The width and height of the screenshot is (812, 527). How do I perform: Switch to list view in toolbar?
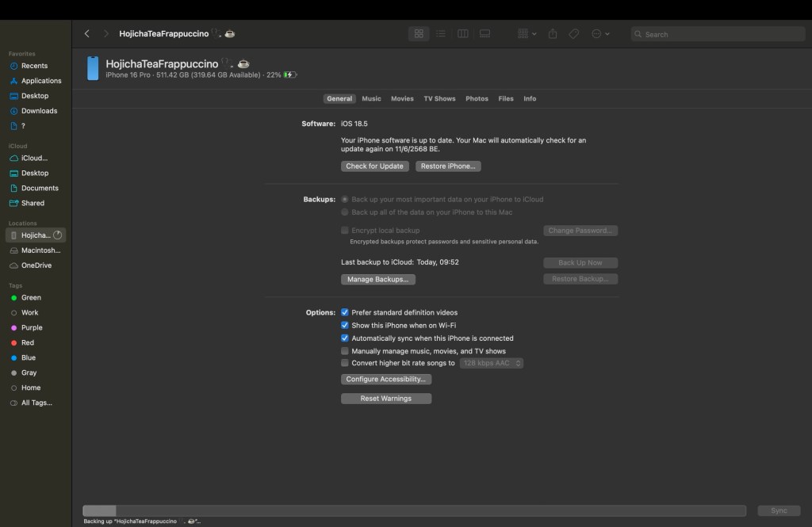pos(441,34)
